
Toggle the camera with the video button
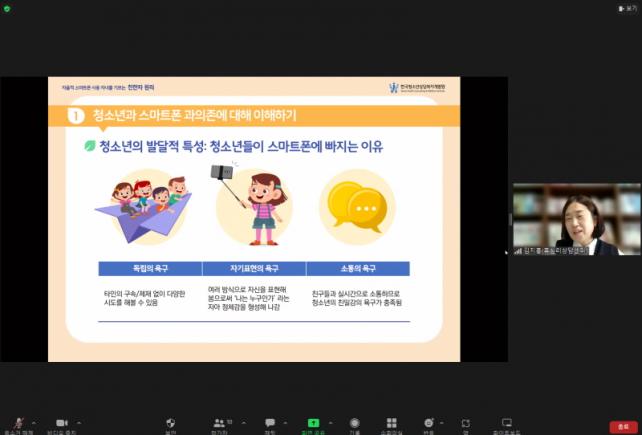pyautogui.click(x=61, y=423)
